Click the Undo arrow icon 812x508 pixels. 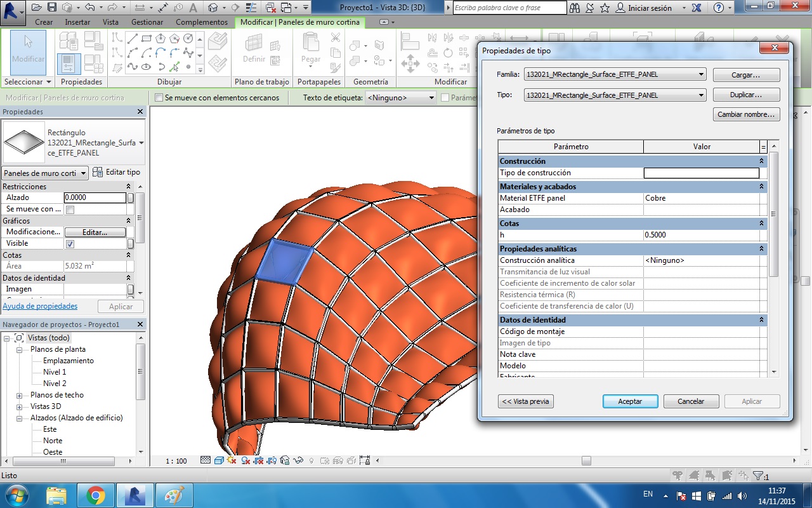pyautogui.click(x=89, y=8)
